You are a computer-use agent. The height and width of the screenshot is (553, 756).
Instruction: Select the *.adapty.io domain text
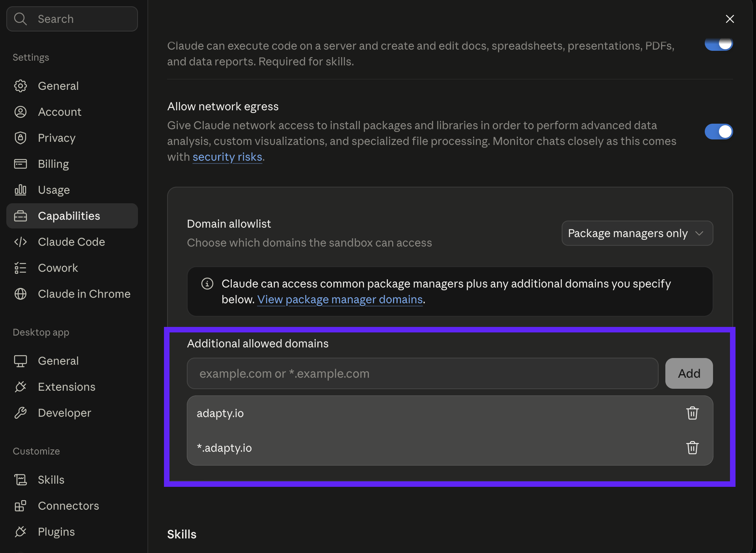tap(224, 448)
